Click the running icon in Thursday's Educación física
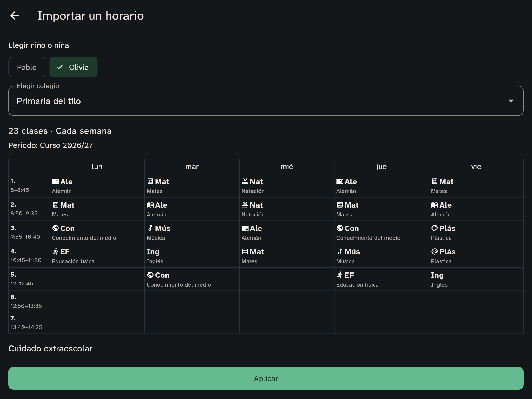Image resolution: width=532 pixels, height=399 pixels. [340, 275]
